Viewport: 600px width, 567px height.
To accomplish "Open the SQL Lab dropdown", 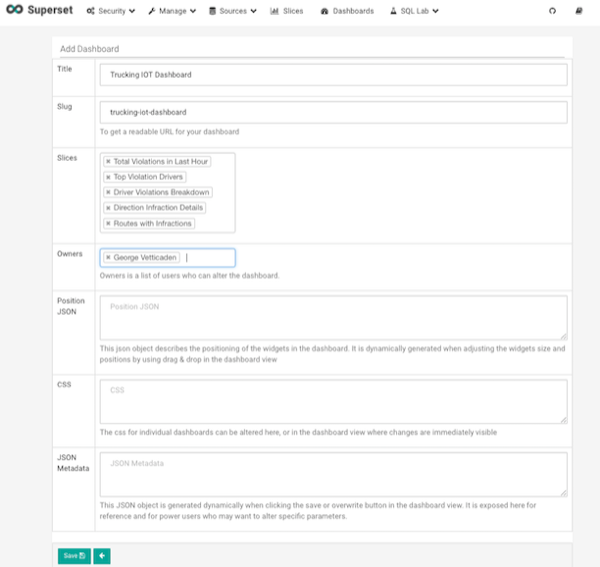I will pos(414,11).
